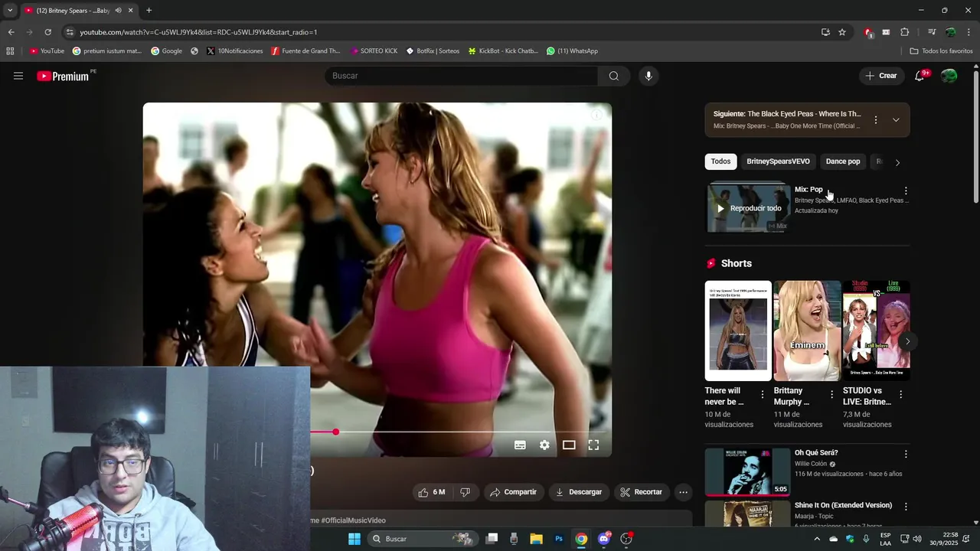Go back in Chrome history

pos(11,32)
